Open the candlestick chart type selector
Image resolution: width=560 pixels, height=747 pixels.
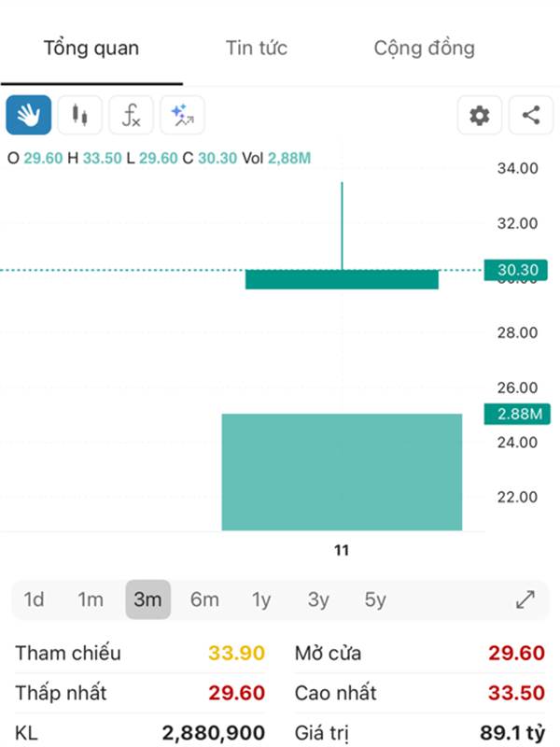[x=80, y=116]
